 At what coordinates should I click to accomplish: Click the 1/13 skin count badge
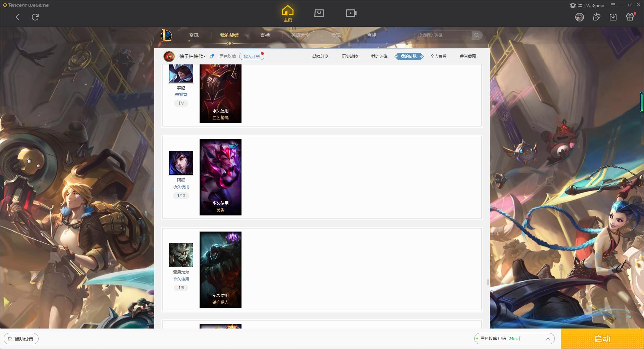[181, 196]
